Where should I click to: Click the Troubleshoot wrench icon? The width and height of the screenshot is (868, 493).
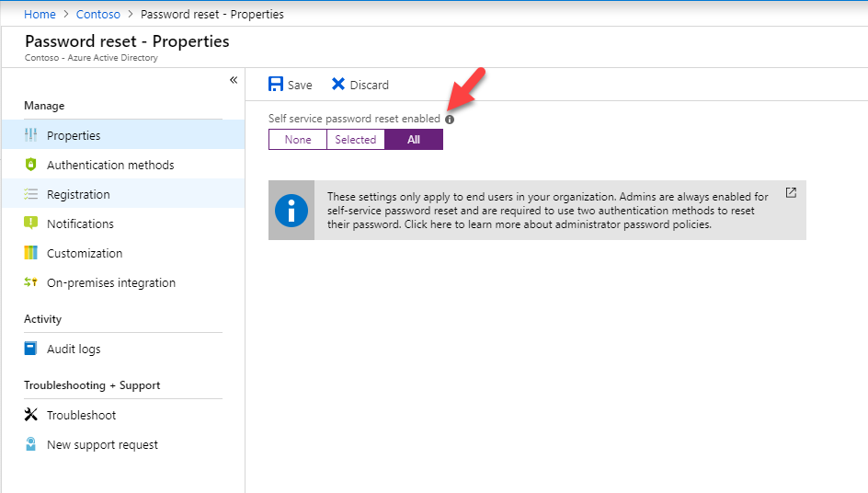point(31,414)
